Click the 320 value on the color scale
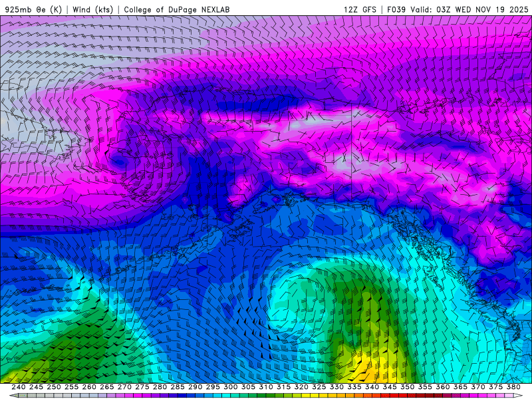The height and width of the screenshot is (399, 532). (x=301, y=387)
